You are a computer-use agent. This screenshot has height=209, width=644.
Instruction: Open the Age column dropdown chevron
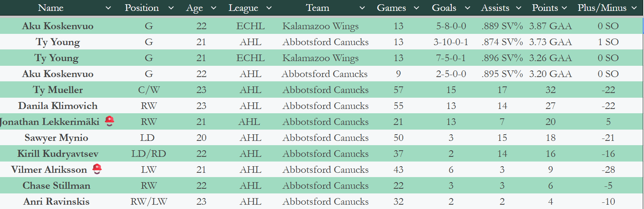tap(213, 8)
